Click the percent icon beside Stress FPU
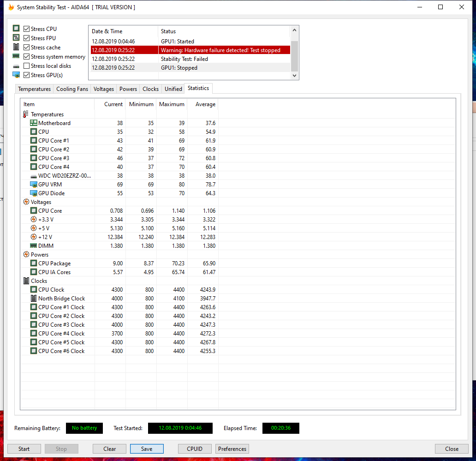Viewport: 476px width, 461px height. [16, 37]
